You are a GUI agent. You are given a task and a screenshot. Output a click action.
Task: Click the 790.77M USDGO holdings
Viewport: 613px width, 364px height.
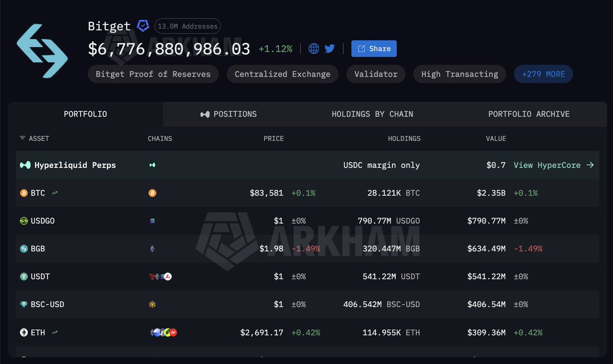389,221
